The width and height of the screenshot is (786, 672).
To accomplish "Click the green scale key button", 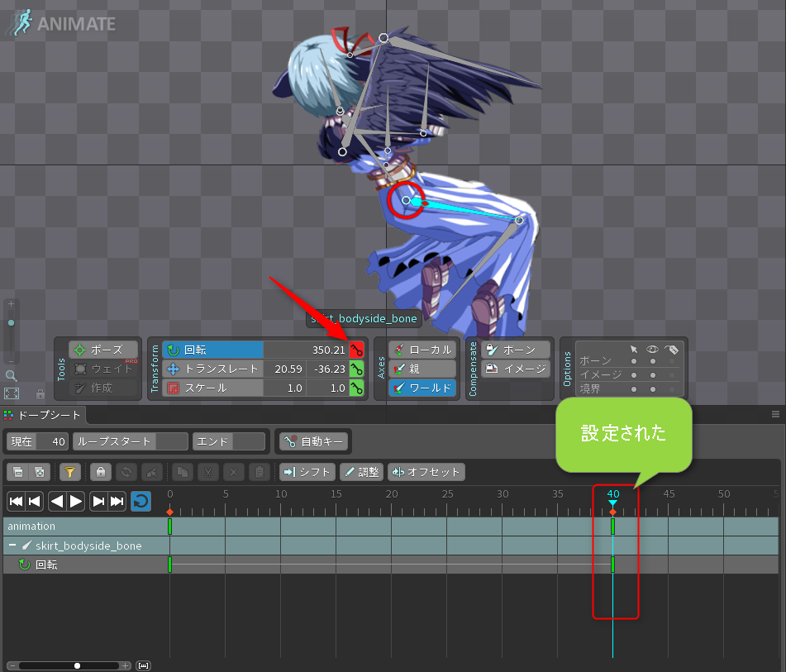I will (356, 388).
